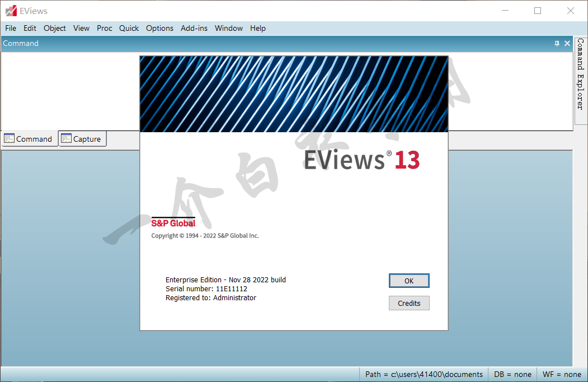Click the Path status bar entry
The image size is (588, 382).
pyautogui.click(x=424, y=375)
